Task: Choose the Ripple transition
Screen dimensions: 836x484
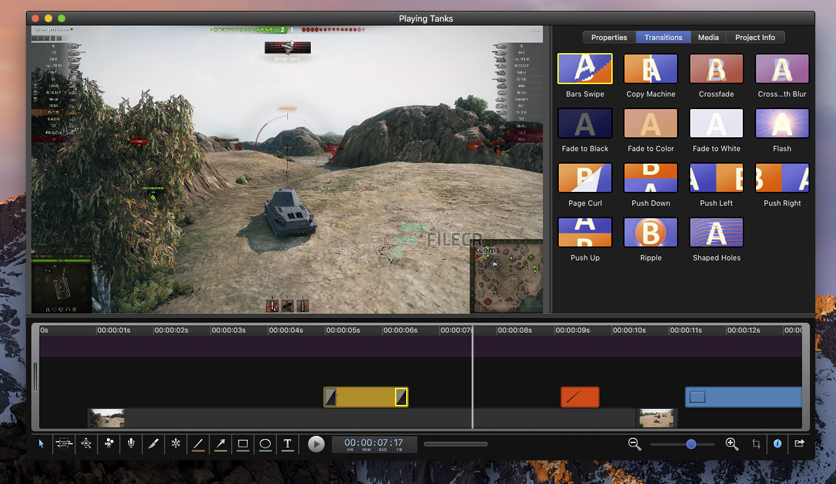Action: point(650,232)
